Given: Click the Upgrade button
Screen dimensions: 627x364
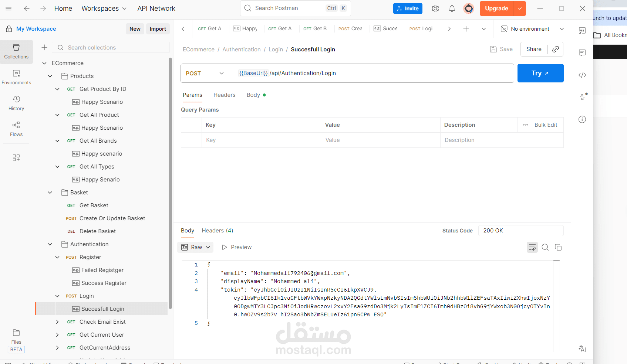Looking at the screenshot, I should (x=497, y=8).
